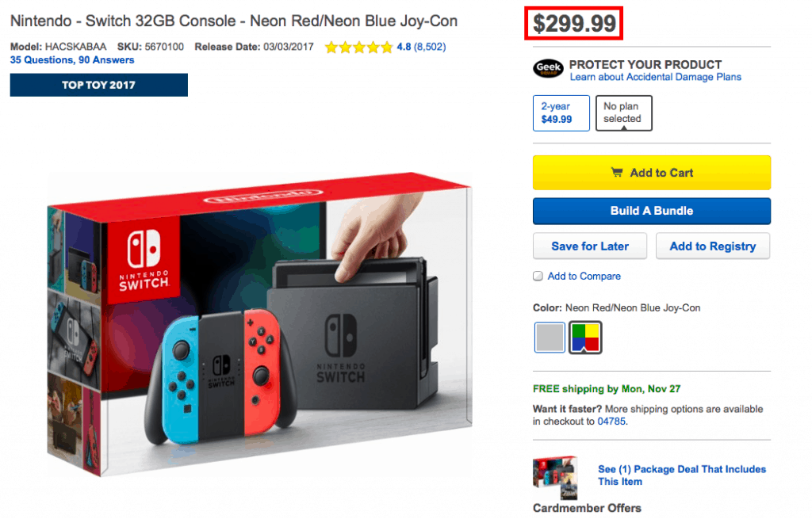
Task: Choose the No plan selected option
Action: coord(623,113)
